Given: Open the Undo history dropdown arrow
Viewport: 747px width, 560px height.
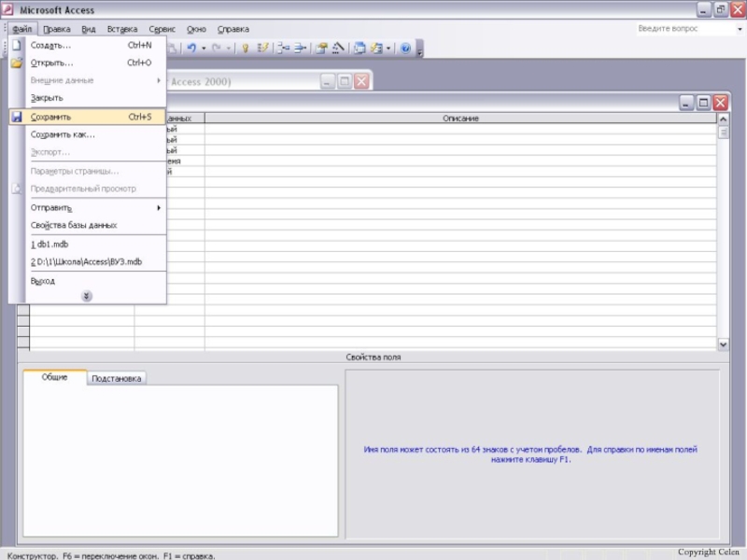Looking at the screenshot, I should pos(204,47).
